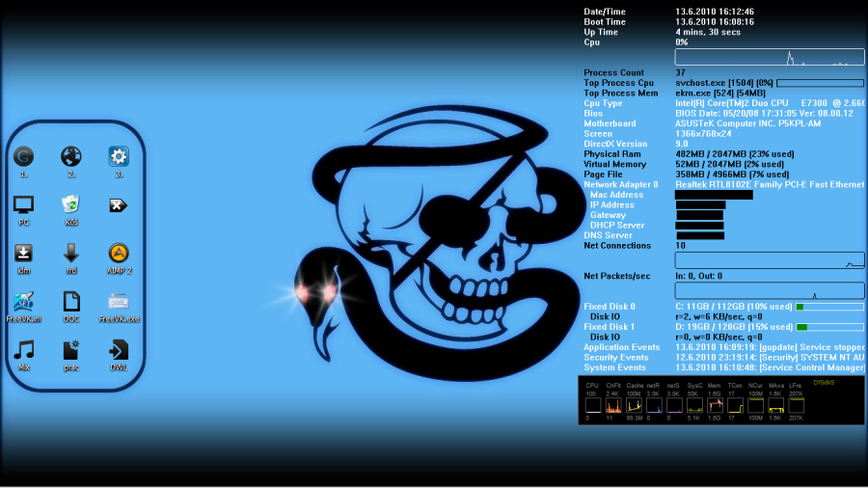Launch AIMP 2 music player
Viewport: 868px width, 488px height.
click(119, 253)
